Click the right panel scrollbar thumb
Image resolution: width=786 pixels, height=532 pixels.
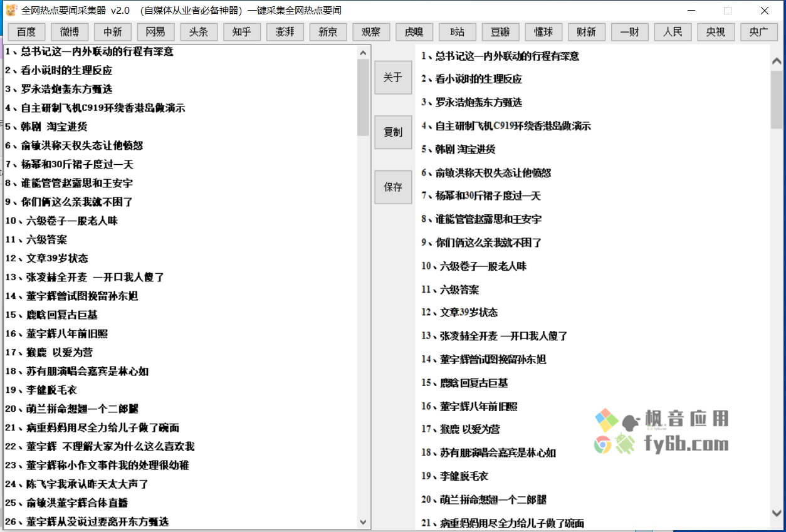click(x=777, y=99)
